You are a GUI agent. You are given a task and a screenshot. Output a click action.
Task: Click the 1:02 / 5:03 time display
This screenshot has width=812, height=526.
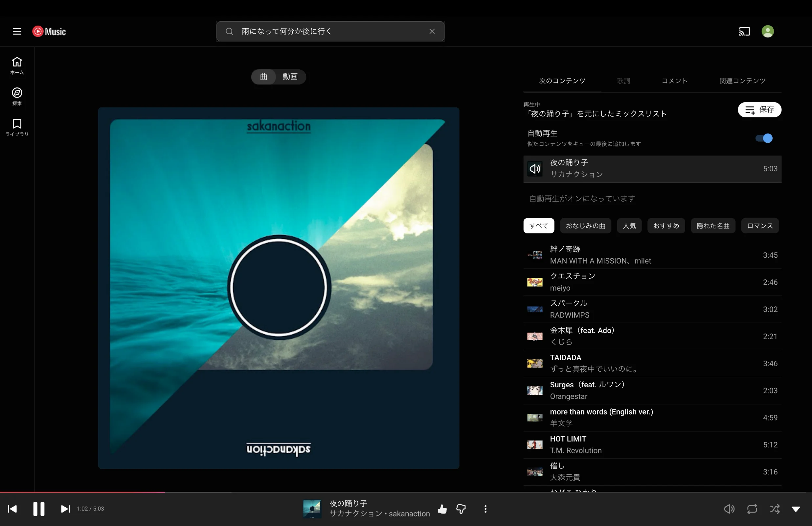(90, 509)
